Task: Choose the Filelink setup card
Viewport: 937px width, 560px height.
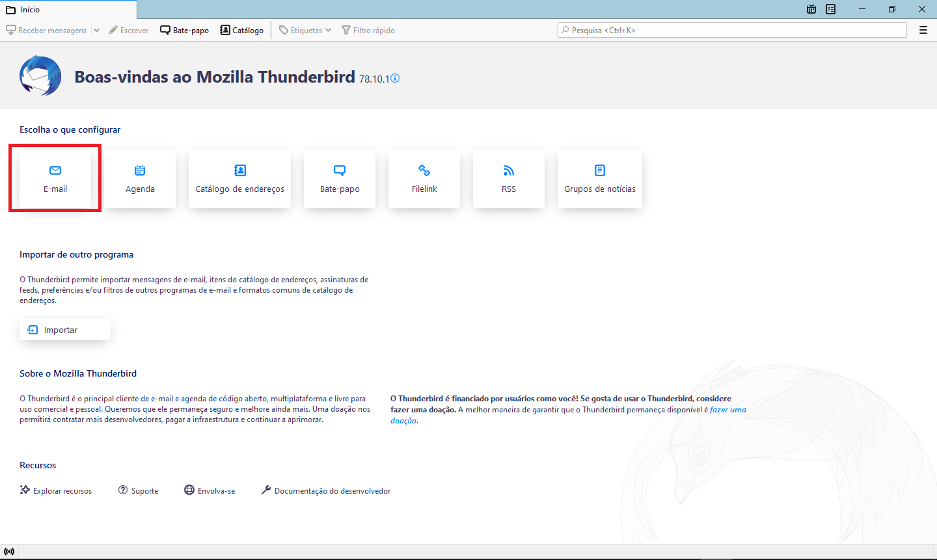Action: 424,179
